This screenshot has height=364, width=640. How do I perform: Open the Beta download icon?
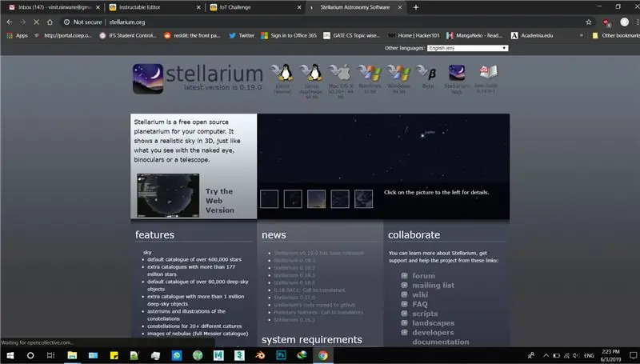click(x=427, y=77)
